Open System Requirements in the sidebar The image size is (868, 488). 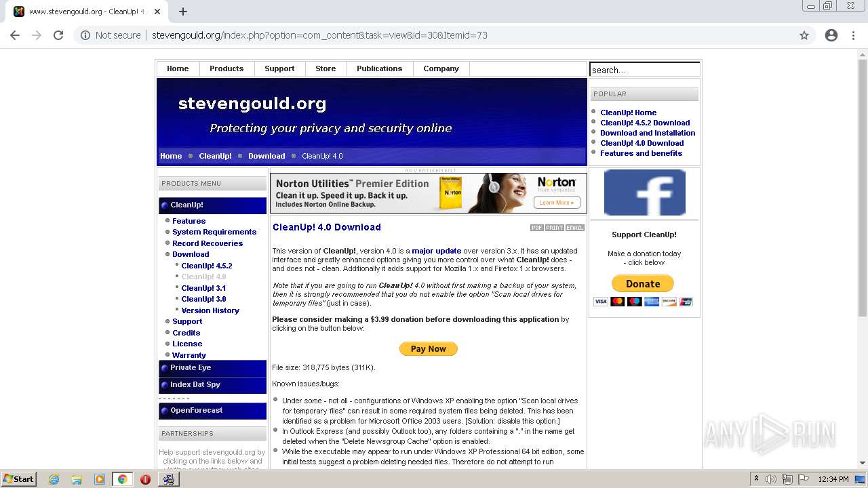click(214, 232)
